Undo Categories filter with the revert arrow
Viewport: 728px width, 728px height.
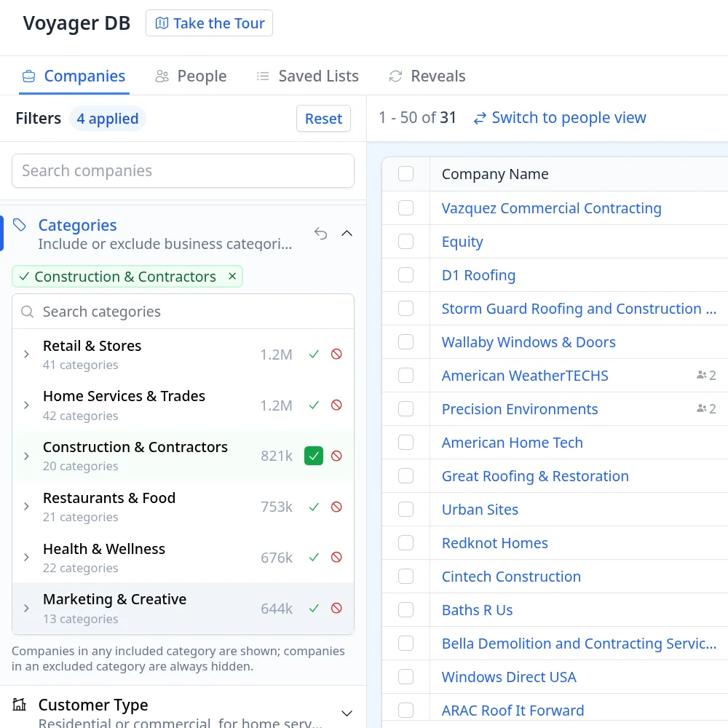pos(321,233)
